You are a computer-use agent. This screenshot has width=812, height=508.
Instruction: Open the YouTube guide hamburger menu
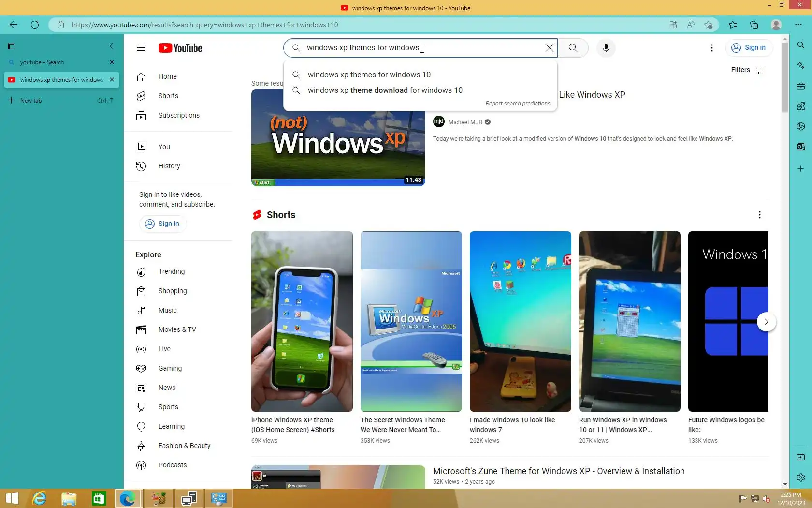(141, 48)
